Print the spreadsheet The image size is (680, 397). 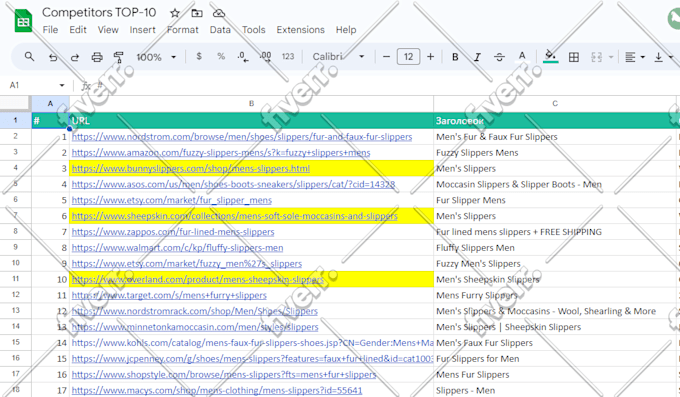pos(97,57)
